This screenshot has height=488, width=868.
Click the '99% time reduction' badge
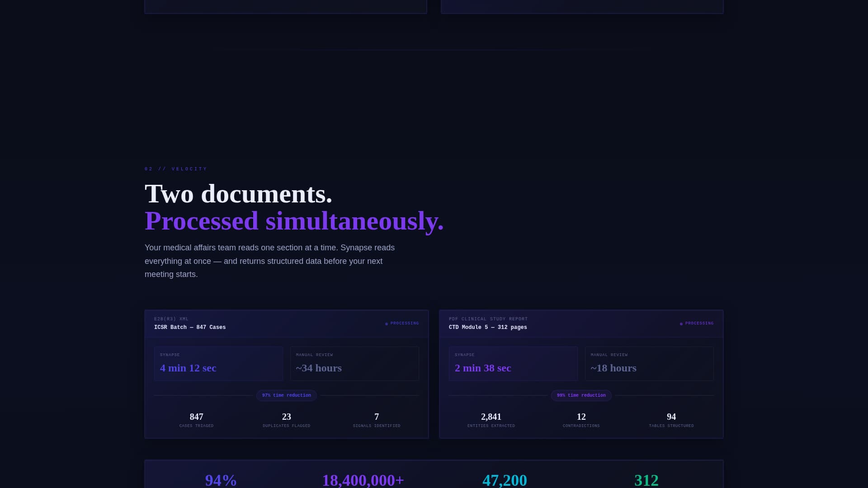581,395
